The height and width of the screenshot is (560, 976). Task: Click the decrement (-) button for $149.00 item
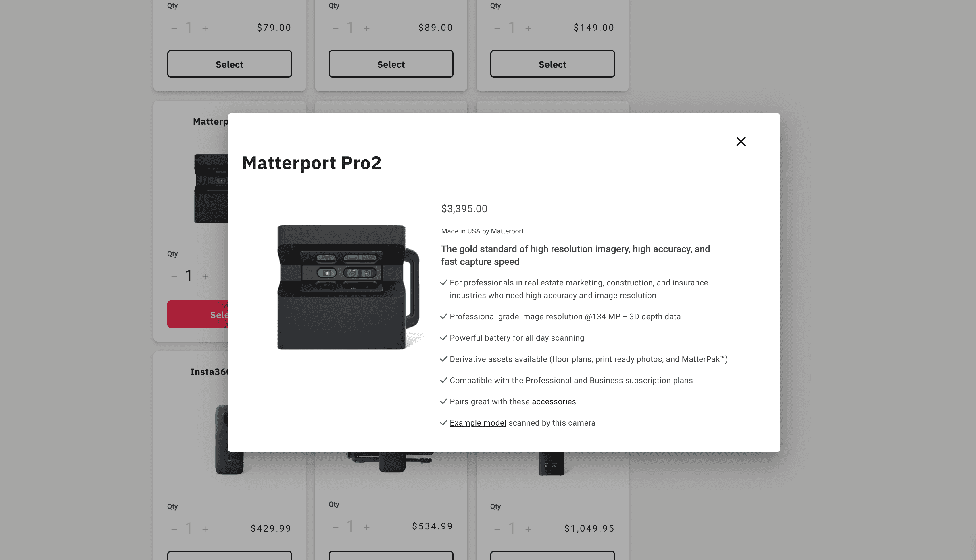click(x=497, y=28)
